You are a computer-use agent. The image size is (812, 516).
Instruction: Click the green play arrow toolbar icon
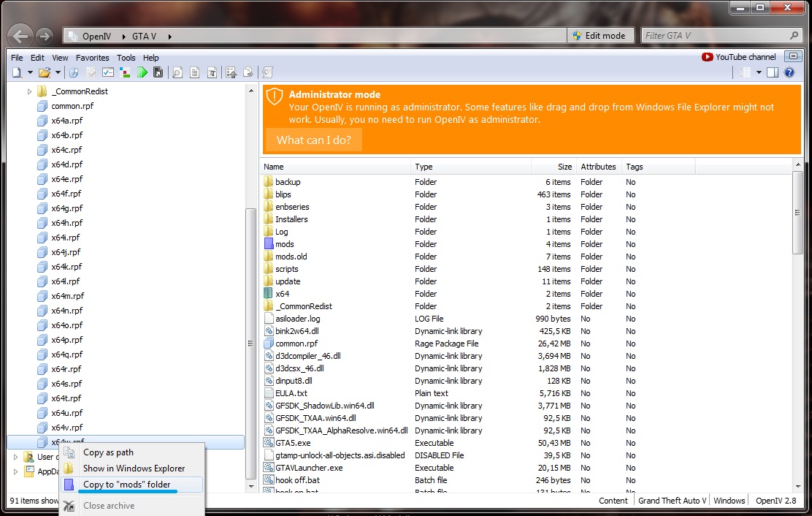(142, 72)
